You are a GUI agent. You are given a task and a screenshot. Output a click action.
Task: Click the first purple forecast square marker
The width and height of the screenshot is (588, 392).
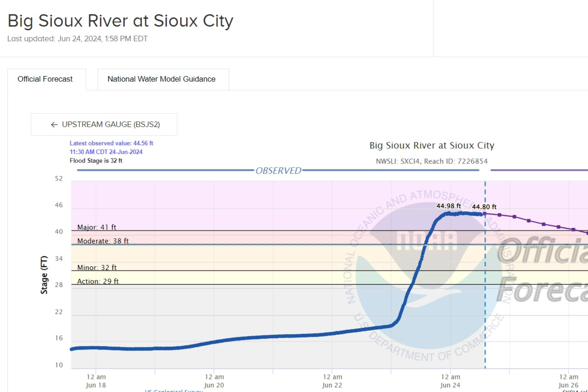485,213
